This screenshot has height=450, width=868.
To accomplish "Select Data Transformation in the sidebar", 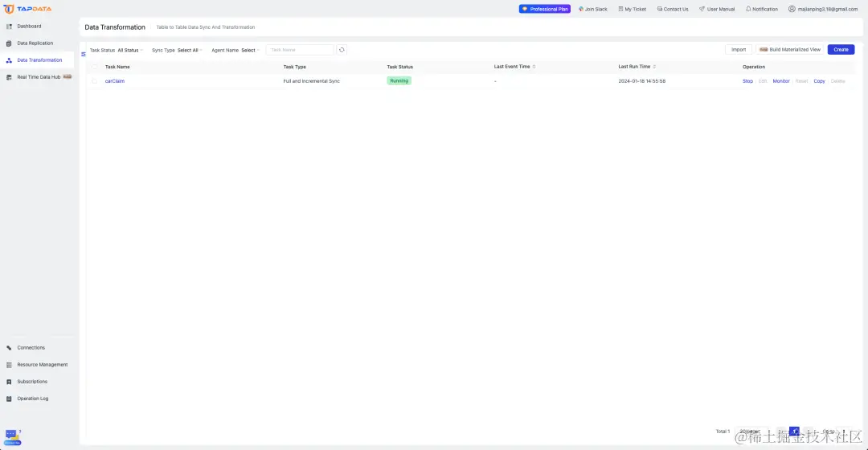I will click(x=39, y=59).
